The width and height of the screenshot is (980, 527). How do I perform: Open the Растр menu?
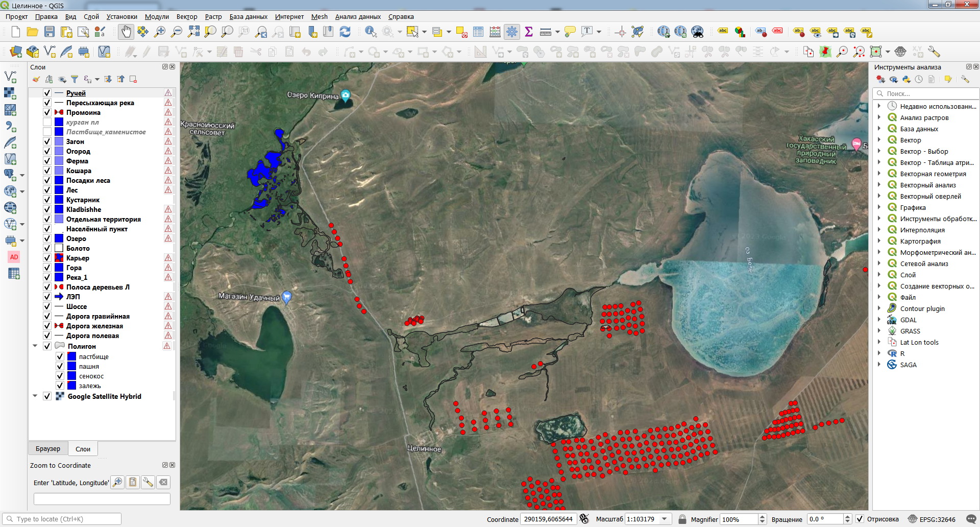pyautogui.click(x=213, y=16)
